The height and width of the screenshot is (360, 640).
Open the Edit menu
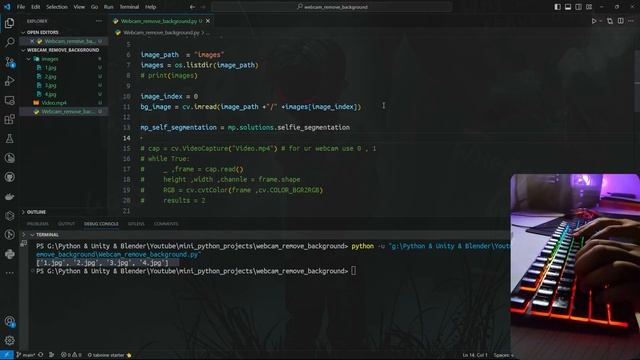click(x=36, y=7)
